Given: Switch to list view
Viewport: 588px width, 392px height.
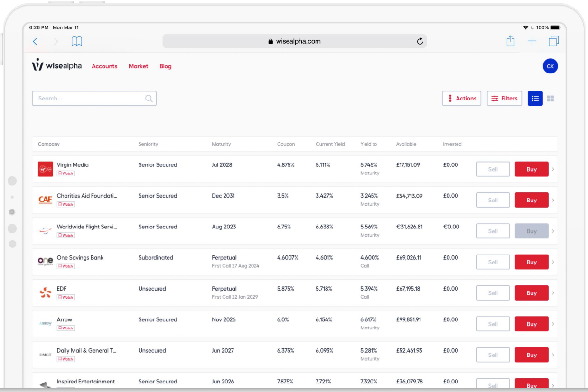Looking at the screenshot, I should (x=535, y=99).
